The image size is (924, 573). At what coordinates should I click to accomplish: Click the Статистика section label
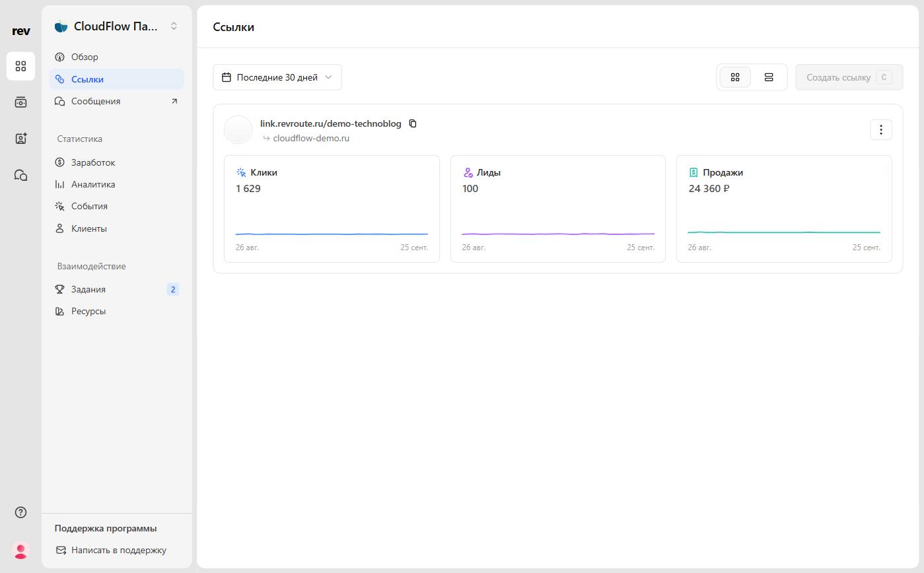(x=80, y=139)
